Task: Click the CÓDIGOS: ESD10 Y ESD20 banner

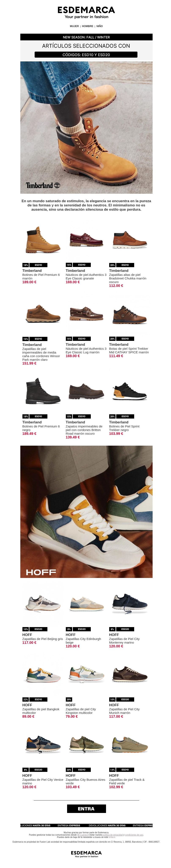Action: pos(86,55)
